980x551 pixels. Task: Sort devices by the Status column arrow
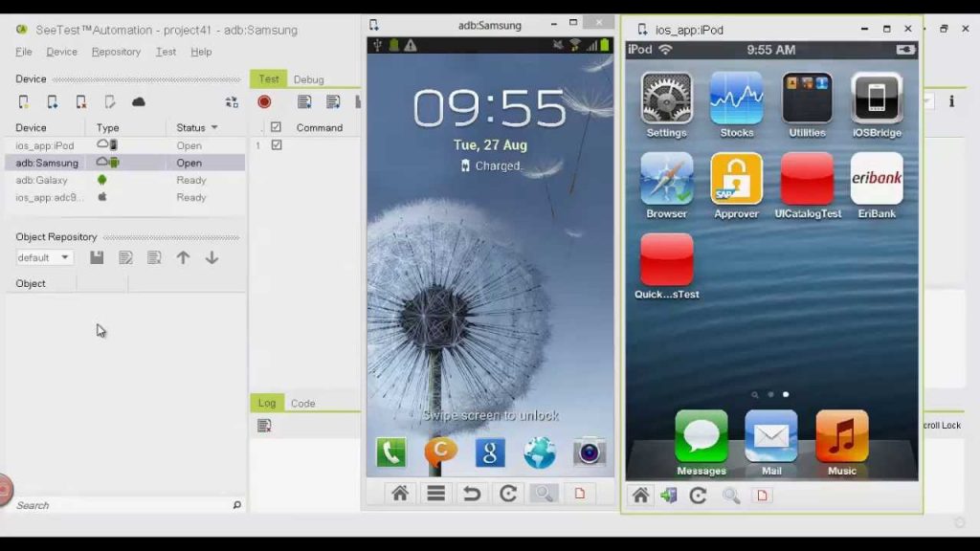point(214,127)
